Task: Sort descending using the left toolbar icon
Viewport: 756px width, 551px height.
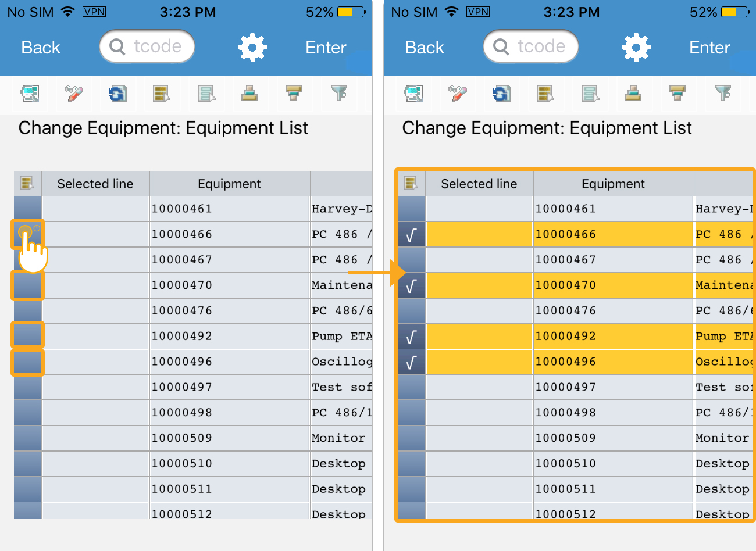Action: pos(294,94)
